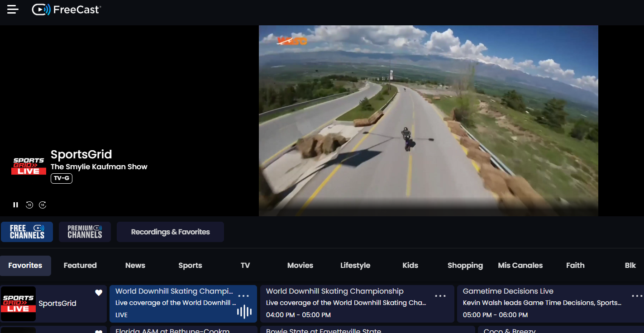This screenshot has height=333, width=644.
Task: Click the 05:00 PM - 06:00 PM time label
Action: coord(495,315)
